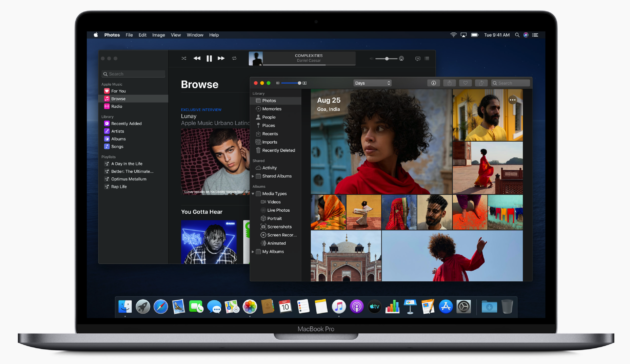Viewport: 630px width, 364px height.
Task: Open Up Next list in Music
Action: click(x=427, y=59)
